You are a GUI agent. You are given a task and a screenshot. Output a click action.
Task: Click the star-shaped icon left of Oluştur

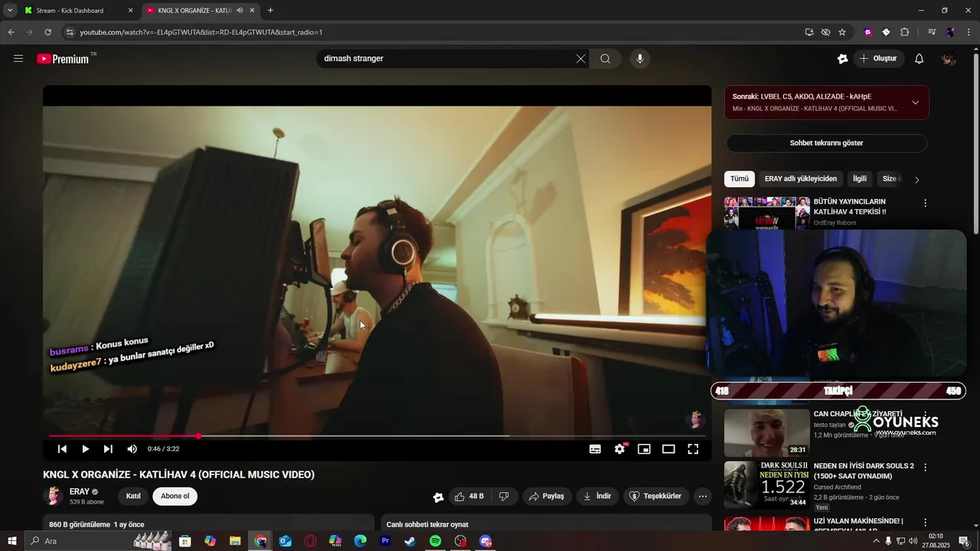(843, 59)
